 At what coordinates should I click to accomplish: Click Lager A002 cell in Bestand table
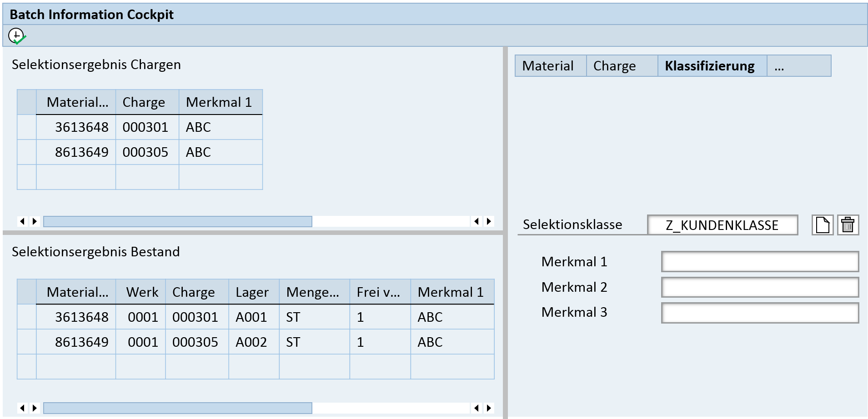pos(254,342)
